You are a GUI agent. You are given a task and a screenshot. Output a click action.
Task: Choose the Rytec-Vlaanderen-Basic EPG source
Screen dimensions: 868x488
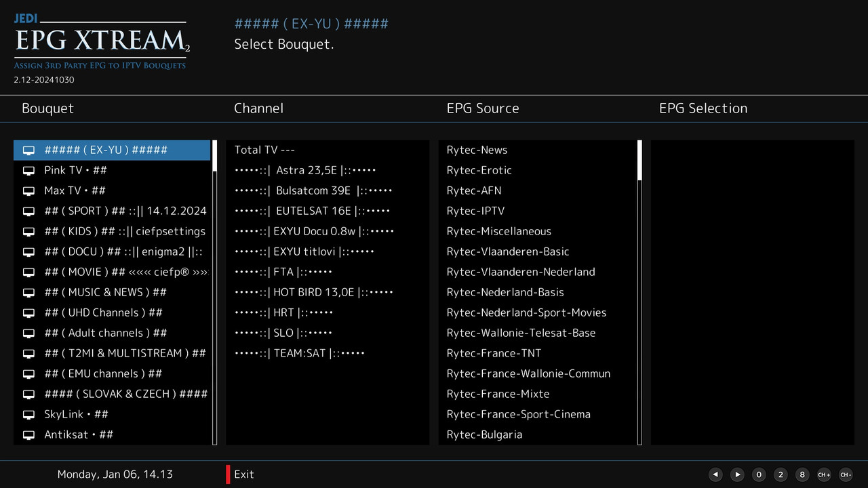(537, 251)
